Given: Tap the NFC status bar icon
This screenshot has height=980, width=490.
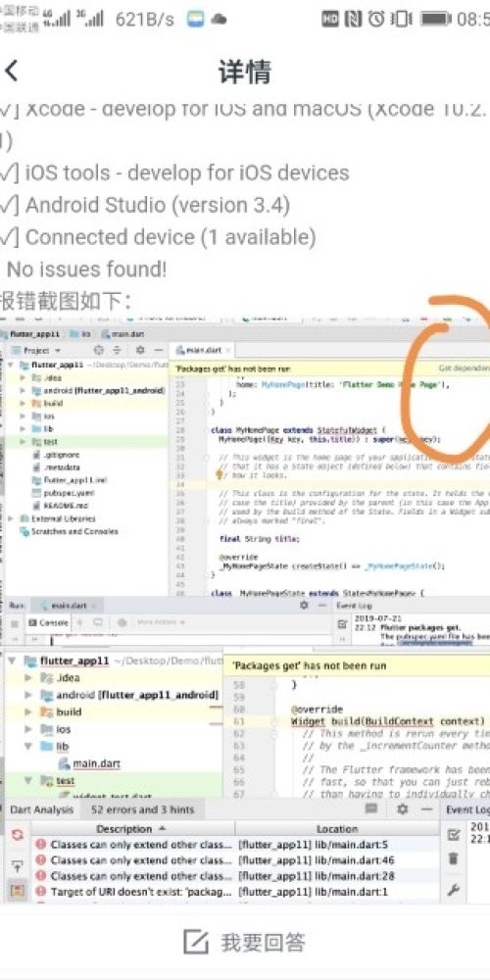Looking at the screenshot, I should pyautogui.click(x=353, y=19).
